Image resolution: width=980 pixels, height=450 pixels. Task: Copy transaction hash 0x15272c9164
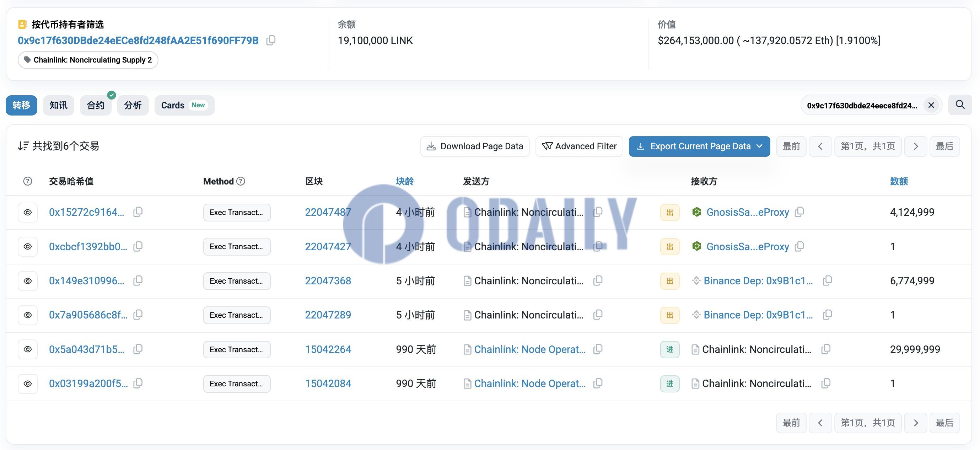tap(138, 212)
